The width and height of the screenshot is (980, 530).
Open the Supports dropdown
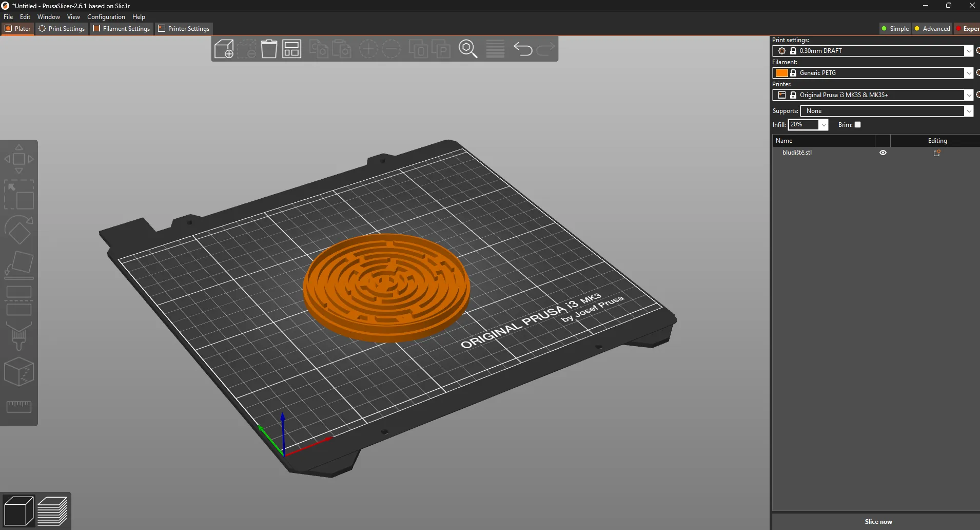click(x=968, y=111)
